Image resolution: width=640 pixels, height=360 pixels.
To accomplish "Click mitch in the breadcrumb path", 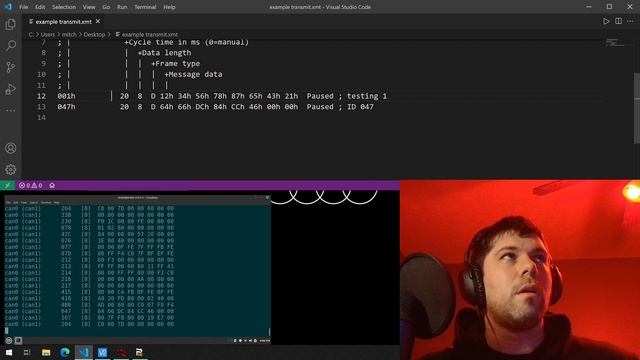I will pos(69,35).
